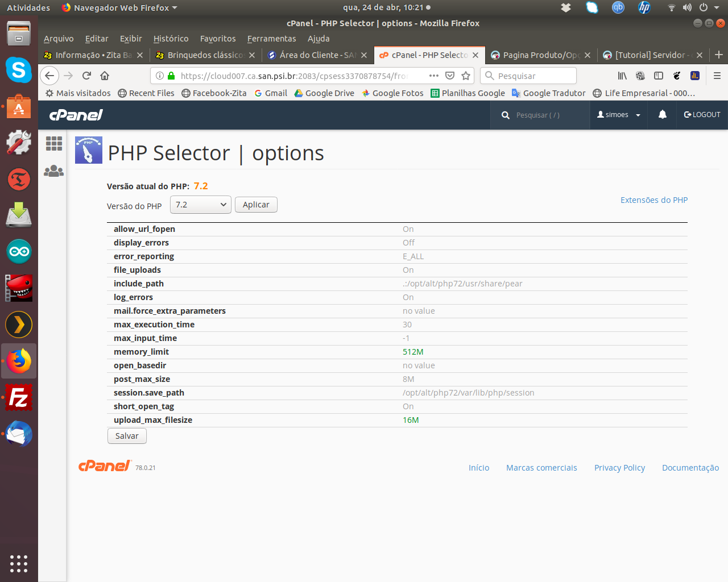
Task: Open the Mais visitados bookmarks folder
Action: coord(78,93)
